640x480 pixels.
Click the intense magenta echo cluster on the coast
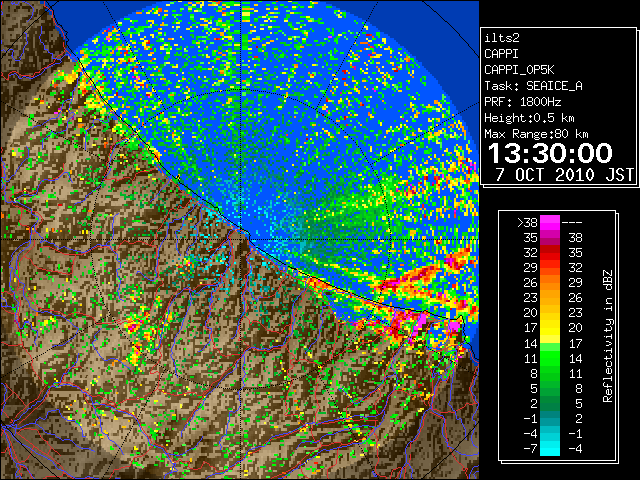point(421,322)
